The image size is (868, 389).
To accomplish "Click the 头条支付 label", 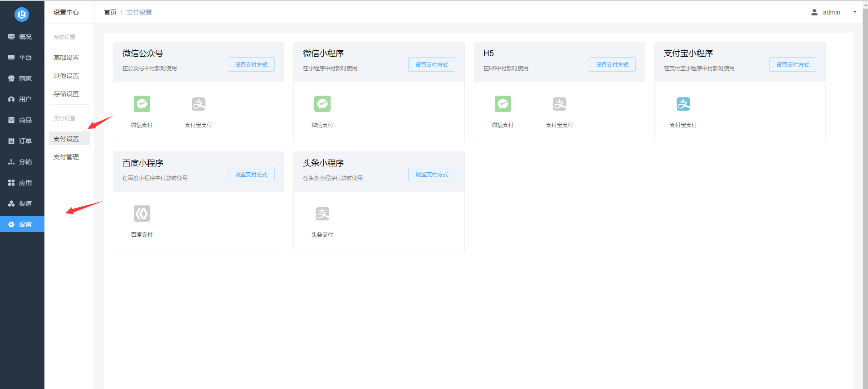I will tap(322, 235).
